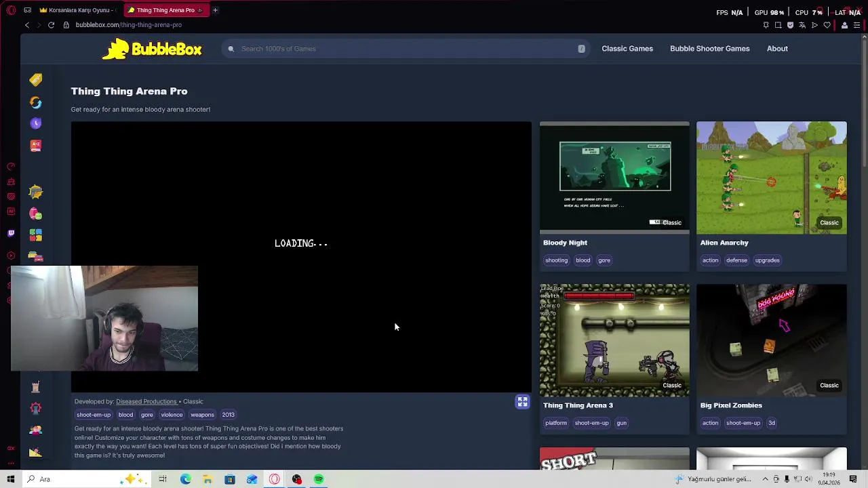Open the page translate icon
This screenshot has height=488, width=868.
coord(802,25)
